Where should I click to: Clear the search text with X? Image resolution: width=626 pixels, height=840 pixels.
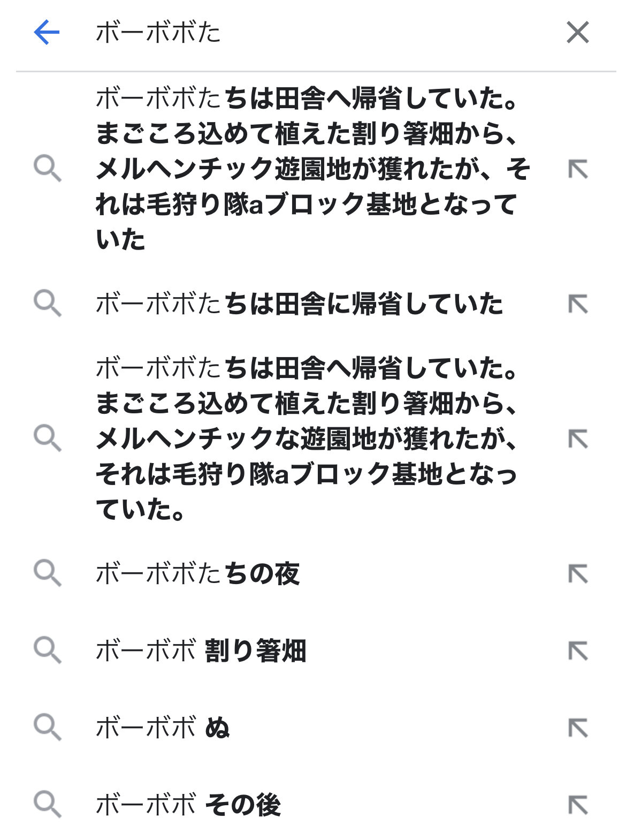tap(577, 33)
